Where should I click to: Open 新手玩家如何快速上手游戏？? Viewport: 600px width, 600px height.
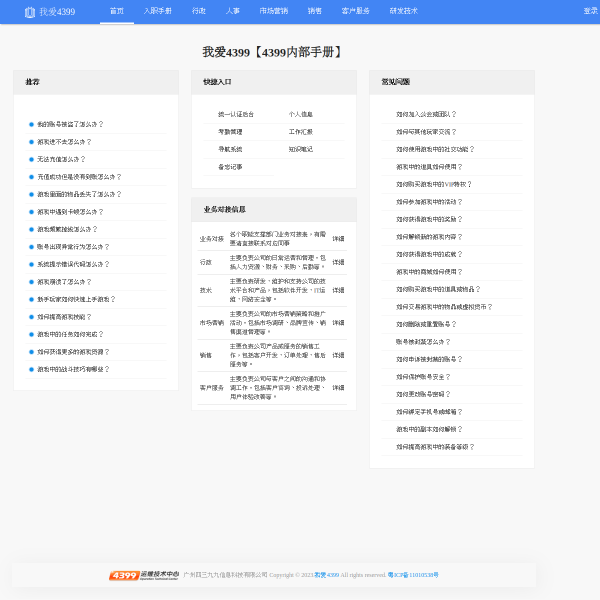[76, 299]
